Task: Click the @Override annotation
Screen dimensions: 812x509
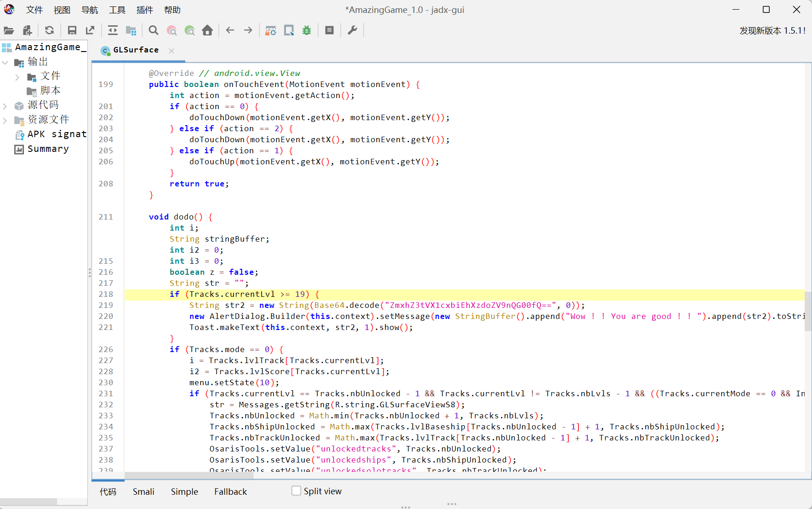Action: (x=172, y=73)
